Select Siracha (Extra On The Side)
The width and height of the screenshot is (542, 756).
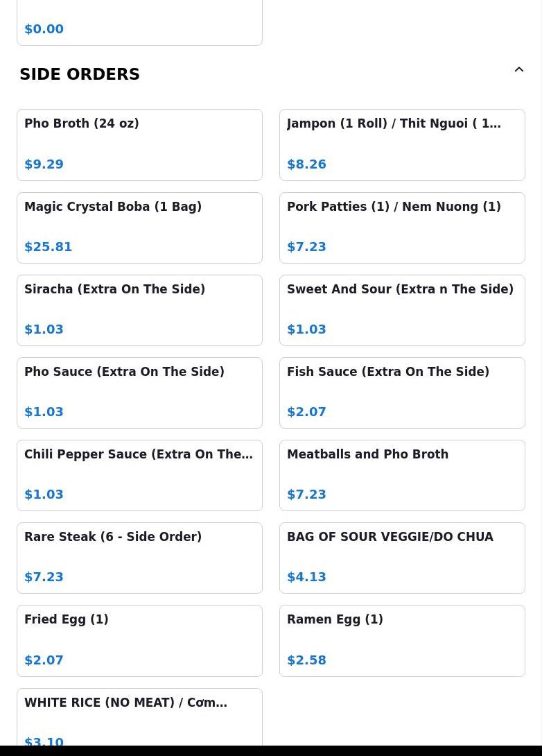coord(139,310)
